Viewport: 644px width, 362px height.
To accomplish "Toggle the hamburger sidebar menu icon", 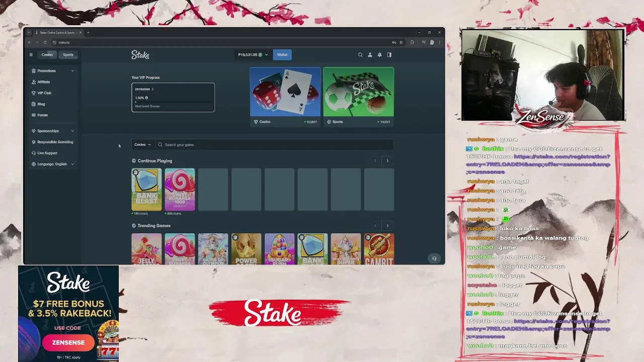I will [x=31, y=55].
